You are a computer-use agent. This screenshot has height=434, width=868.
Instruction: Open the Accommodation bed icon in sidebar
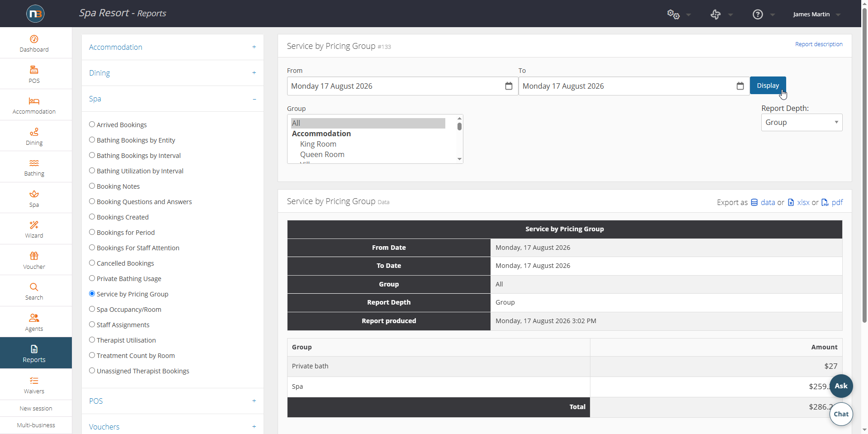(34, 101)
